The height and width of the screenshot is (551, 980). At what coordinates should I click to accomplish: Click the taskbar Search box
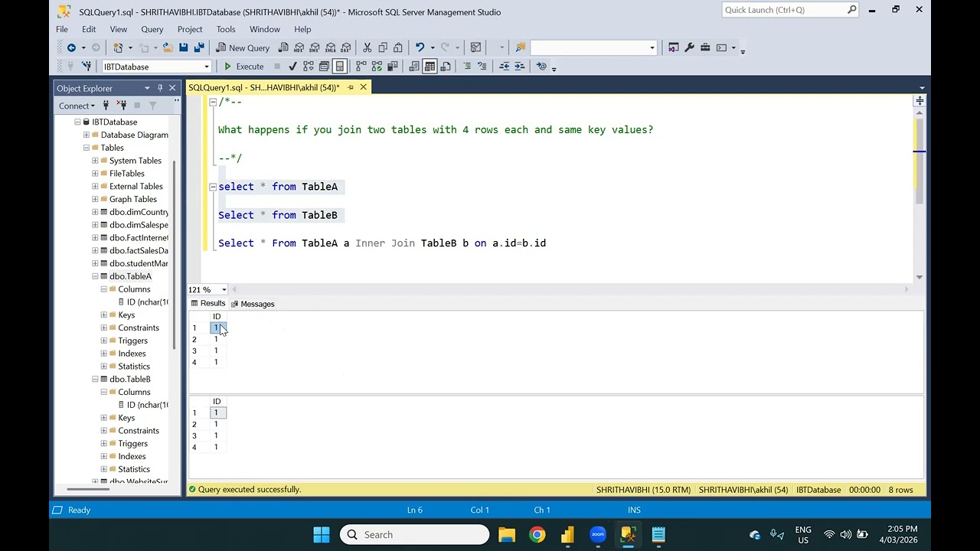tap(415, 534)
